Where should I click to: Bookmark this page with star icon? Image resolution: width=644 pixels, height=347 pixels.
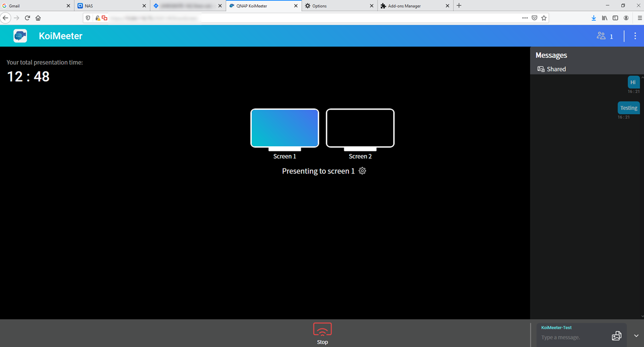tap(544, 18)
